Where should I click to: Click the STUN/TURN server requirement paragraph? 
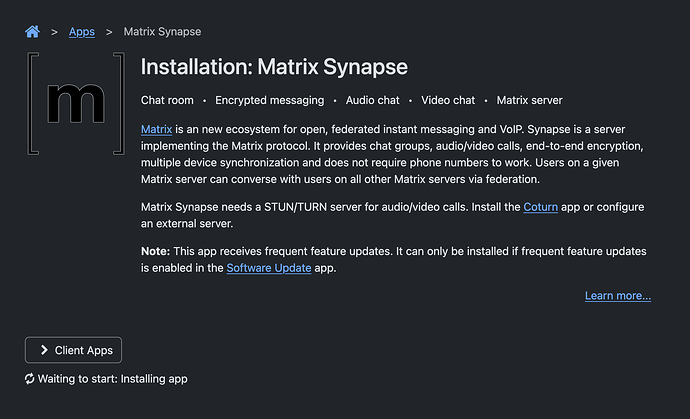click(x=330, y=207)
